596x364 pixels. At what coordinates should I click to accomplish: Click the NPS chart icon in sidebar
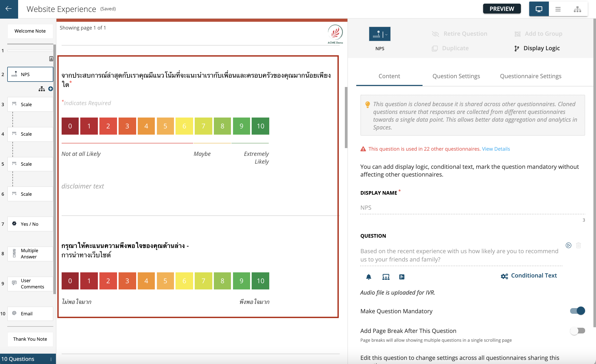click(x=14, y=74)
